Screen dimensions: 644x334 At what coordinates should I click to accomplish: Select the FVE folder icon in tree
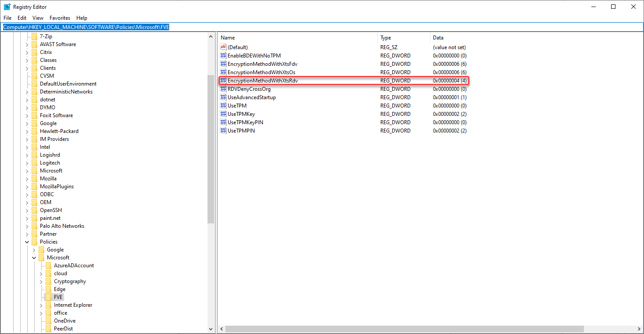[x=48, y=297]
